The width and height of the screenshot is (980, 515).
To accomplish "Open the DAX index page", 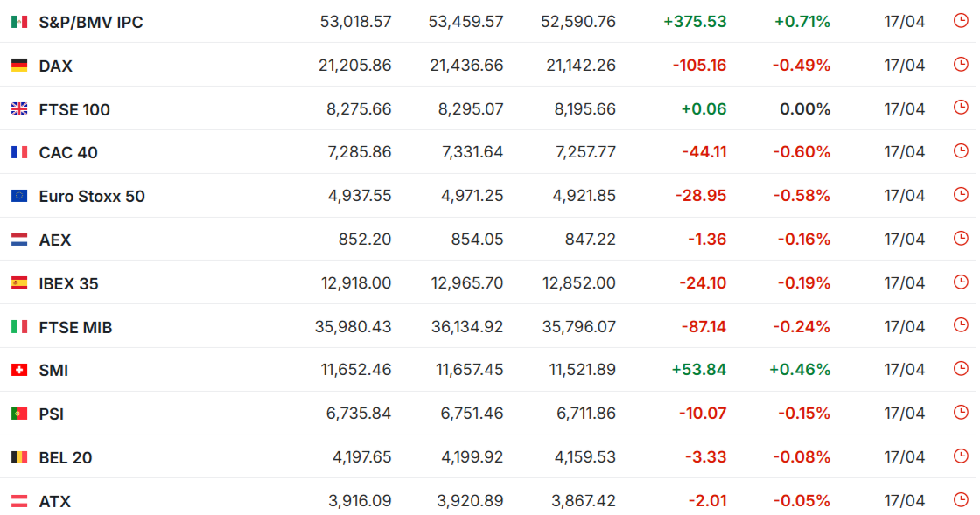I will (56, 66).
